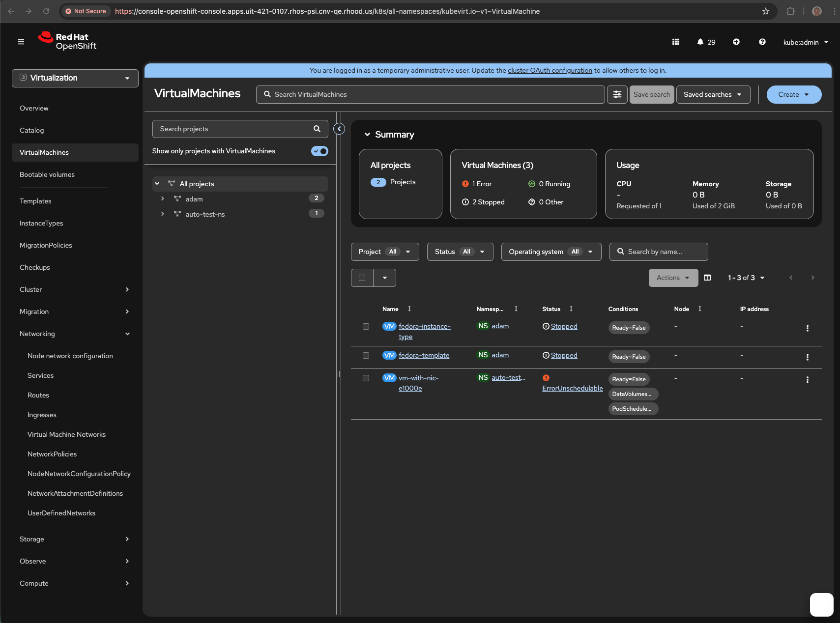Collapse the projects tree side panel
This screenshot has height=623, width=840.
[339, 129]
